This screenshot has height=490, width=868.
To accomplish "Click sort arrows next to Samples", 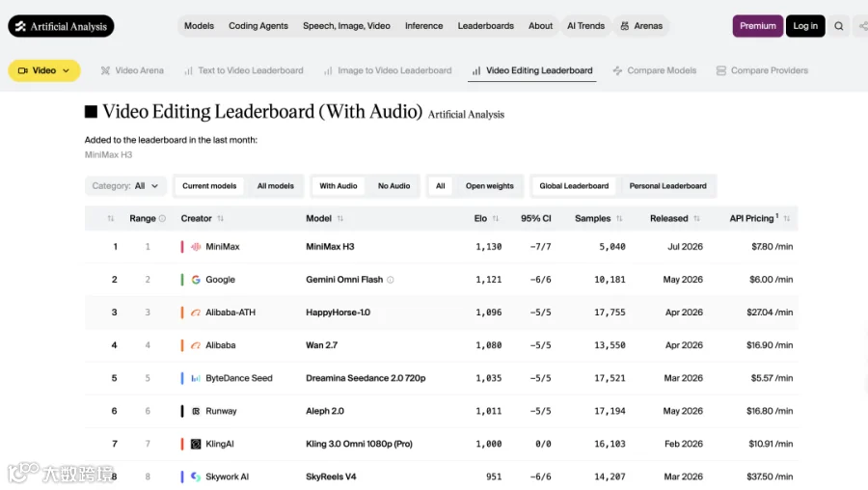I will (619, 219).
